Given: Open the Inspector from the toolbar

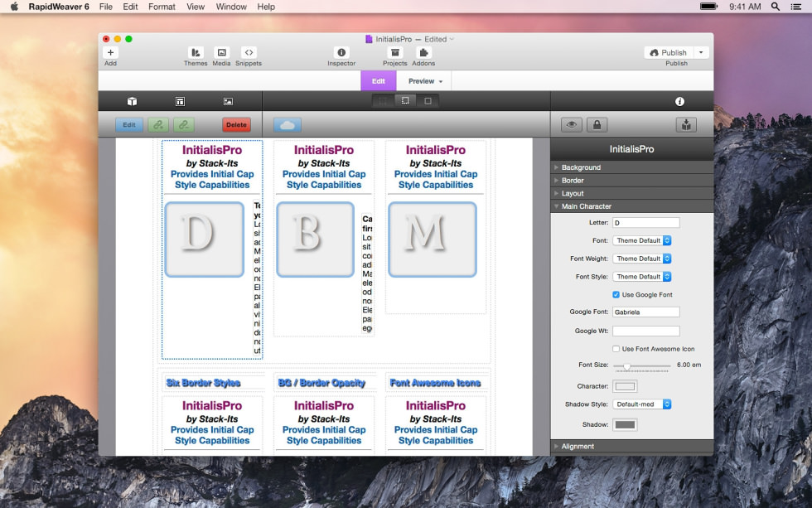Looking at the screenshot, I should click(x=341, y=53).
